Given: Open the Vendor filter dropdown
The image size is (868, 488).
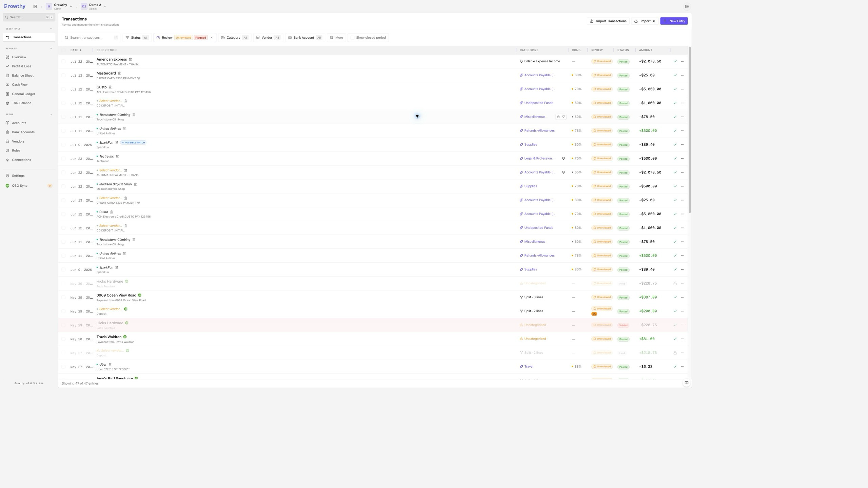Looking at the screenshot, I should tap(268, 38).
